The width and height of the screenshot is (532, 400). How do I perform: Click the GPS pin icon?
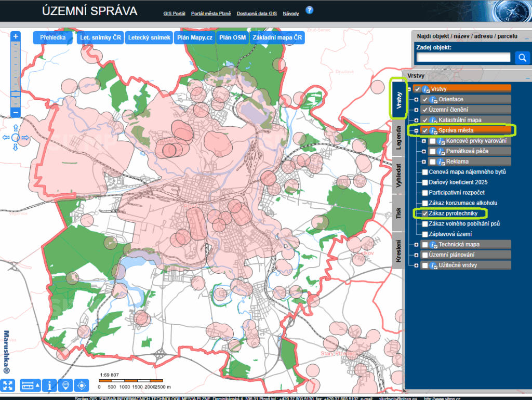tap(65, 385)
